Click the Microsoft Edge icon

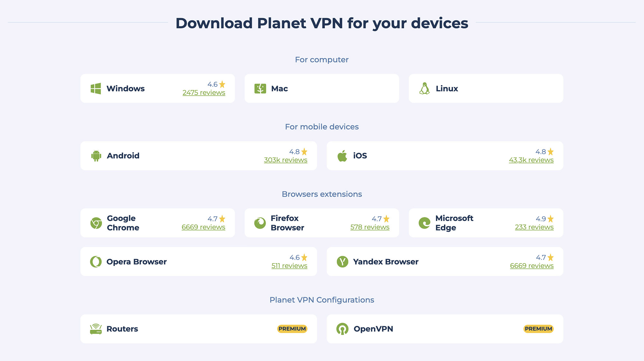tap(424, 223)
